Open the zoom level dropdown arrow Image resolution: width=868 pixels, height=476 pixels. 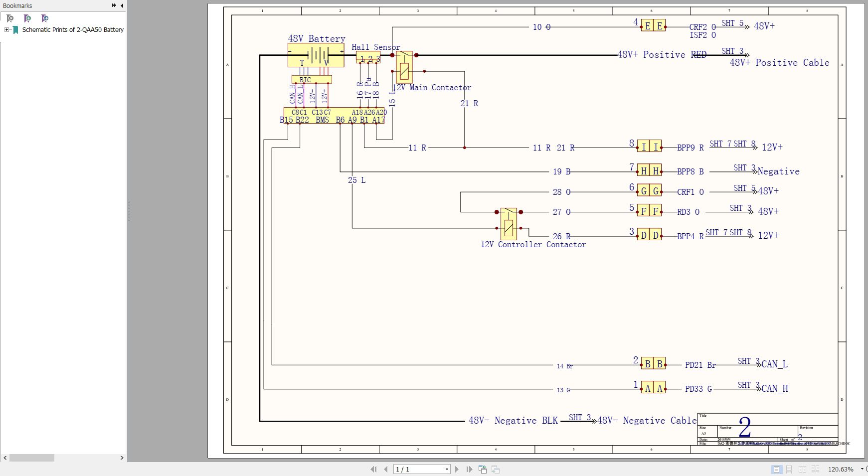pyautogui.click(x=862, y=469)
